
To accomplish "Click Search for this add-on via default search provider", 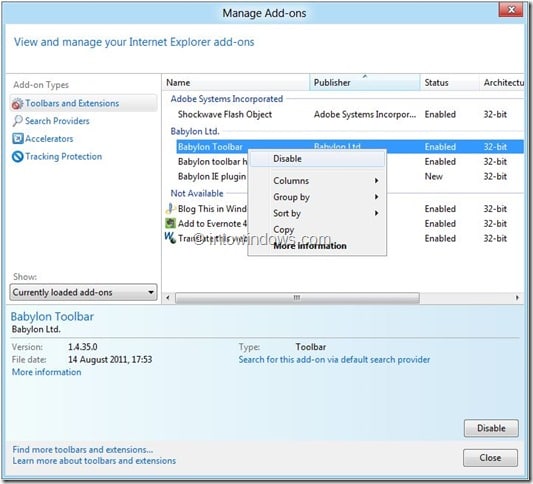I will point(334,360).
